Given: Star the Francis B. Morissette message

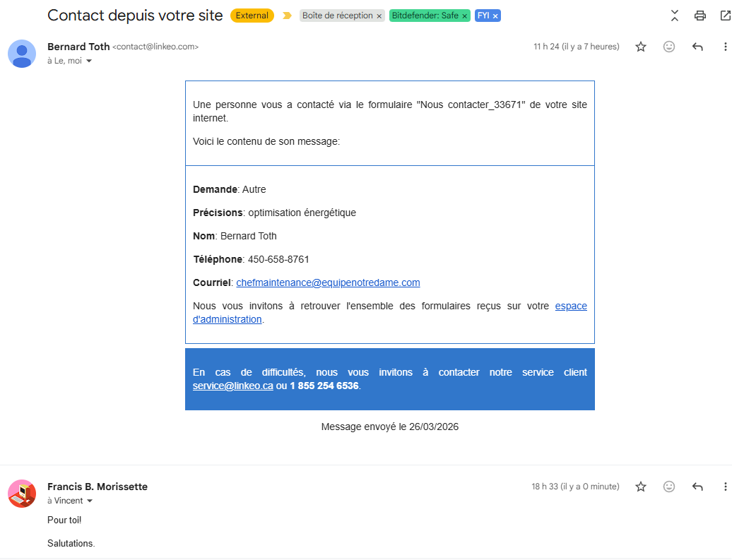Looking at the screenshot, I should coord(641,487).
